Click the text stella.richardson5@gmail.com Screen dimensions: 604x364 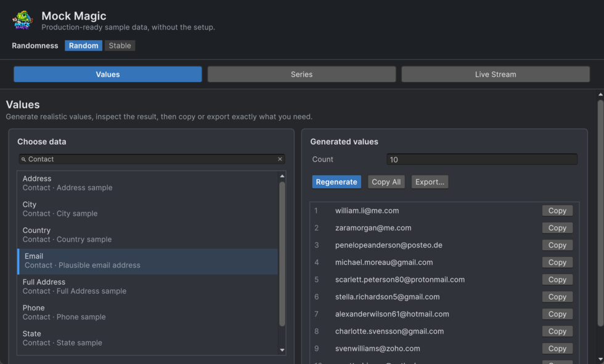point(387,297)
